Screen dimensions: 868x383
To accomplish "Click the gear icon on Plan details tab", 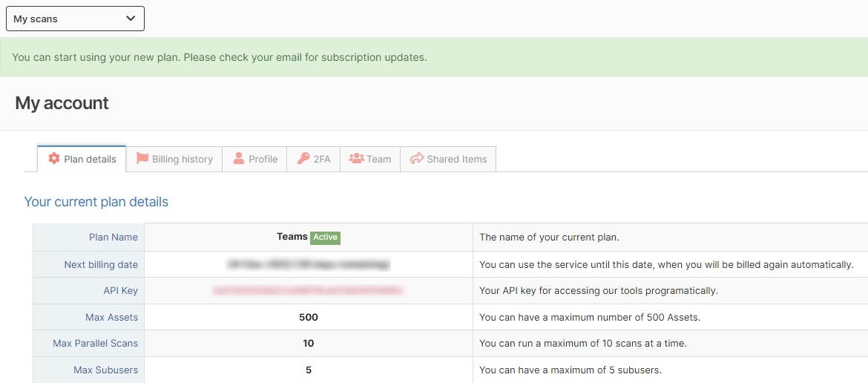I will point(54,159).
